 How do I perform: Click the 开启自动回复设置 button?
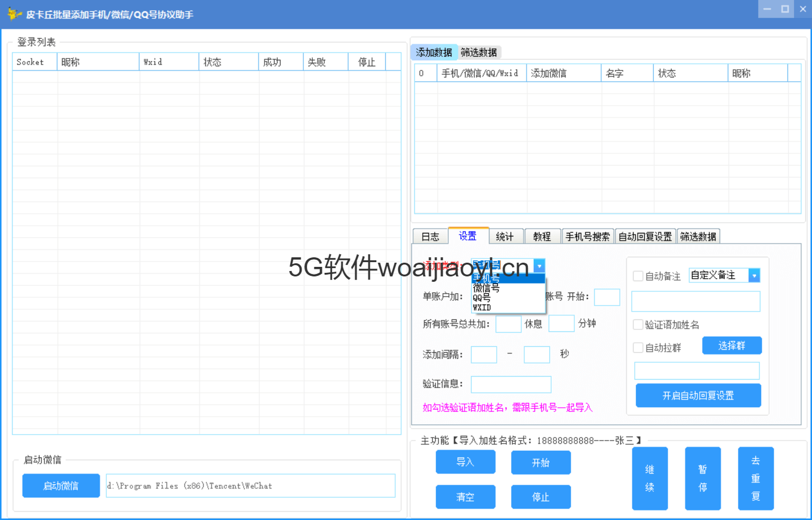pos(699,395)
